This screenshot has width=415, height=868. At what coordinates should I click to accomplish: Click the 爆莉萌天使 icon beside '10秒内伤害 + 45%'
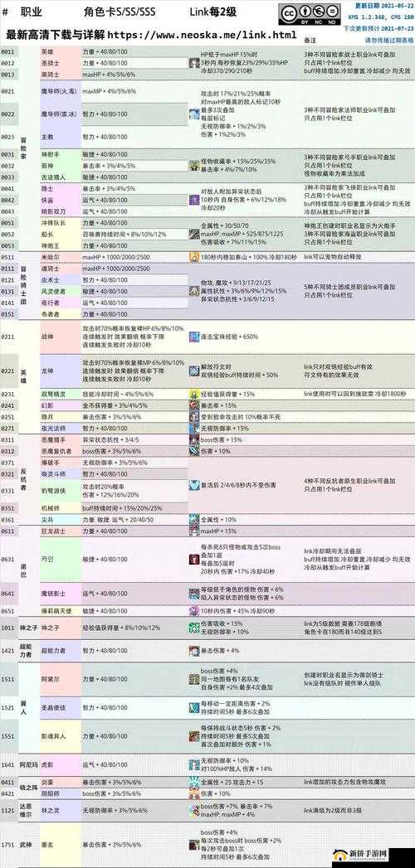(x=194, y=611)
